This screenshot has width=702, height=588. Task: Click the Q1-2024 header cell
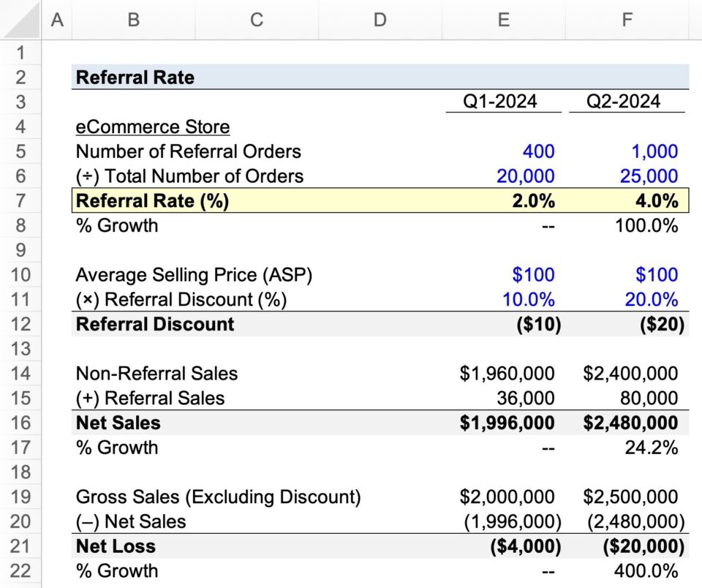503,102
